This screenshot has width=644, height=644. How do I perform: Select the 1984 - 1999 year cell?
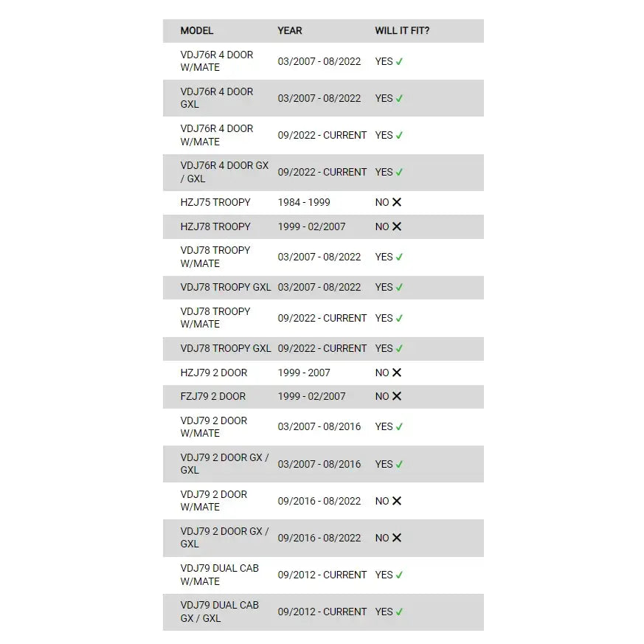(x=304, y=202)
